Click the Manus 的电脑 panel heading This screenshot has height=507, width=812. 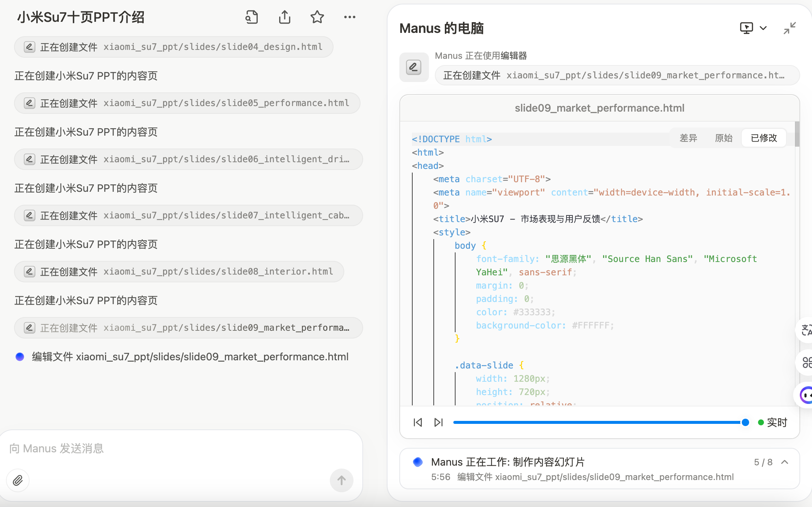coord(441,28)
